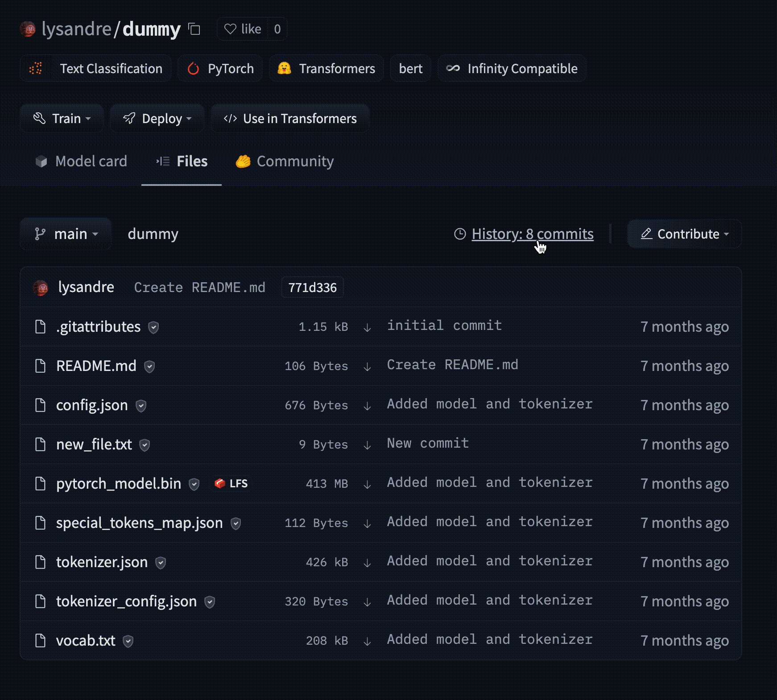Click the download arrow for config.json

[367, 406]
